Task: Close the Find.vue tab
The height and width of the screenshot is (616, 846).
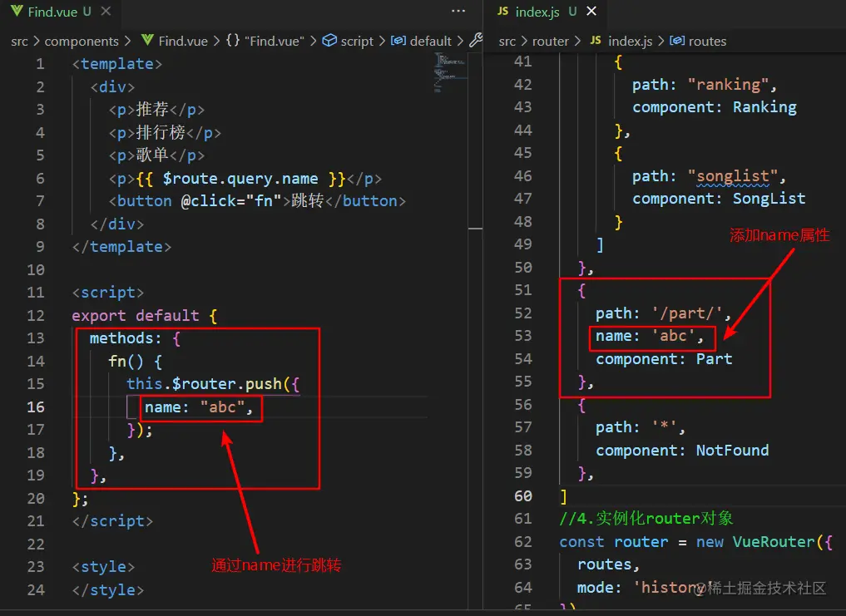Action: click(x=106, y=12)
